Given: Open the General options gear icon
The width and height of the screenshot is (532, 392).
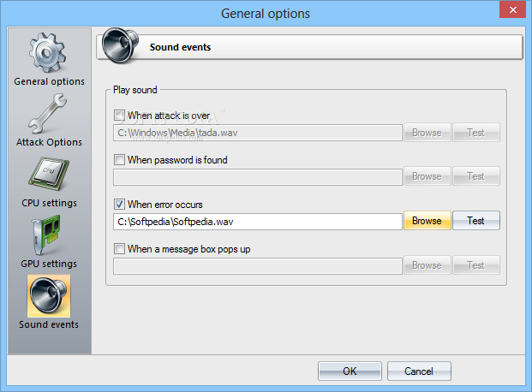Looking at the screenshot, I should pyautogui.click(x=47, y=52).
